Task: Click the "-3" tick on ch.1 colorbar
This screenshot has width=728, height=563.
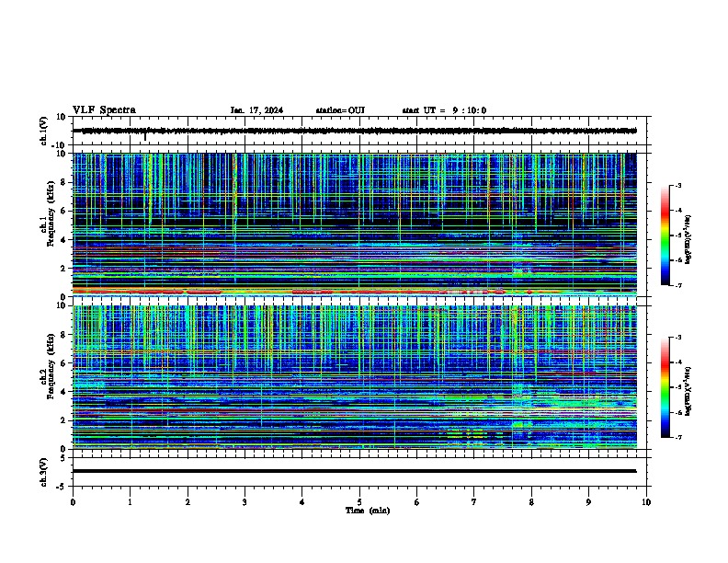Action: coord(677,185)
